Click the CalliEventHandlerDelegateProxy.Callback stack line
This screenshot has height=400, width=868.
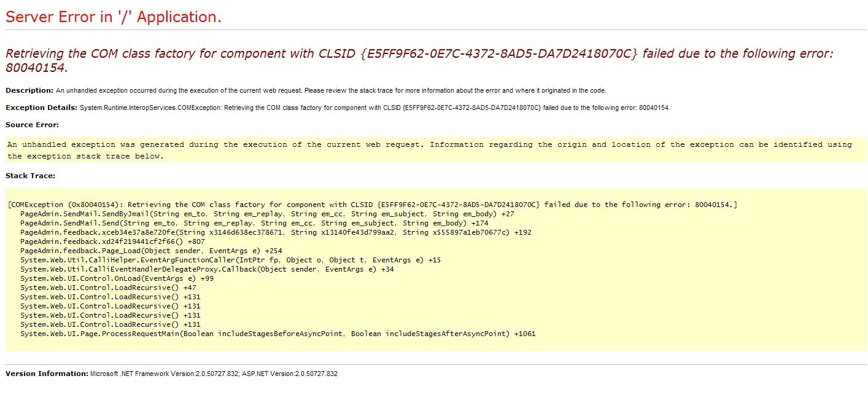tap(207, 269)
